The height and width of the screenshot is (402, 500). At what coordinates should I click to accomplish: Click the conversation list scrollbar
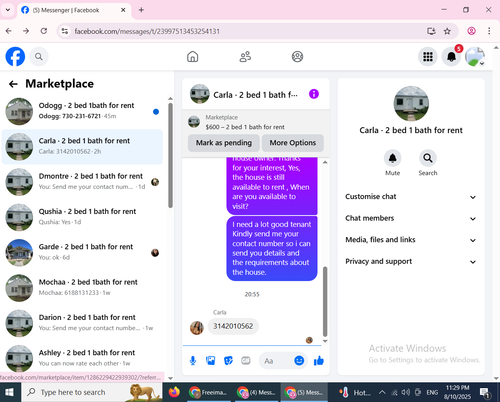pyautogui.click(x=170, y=155)
